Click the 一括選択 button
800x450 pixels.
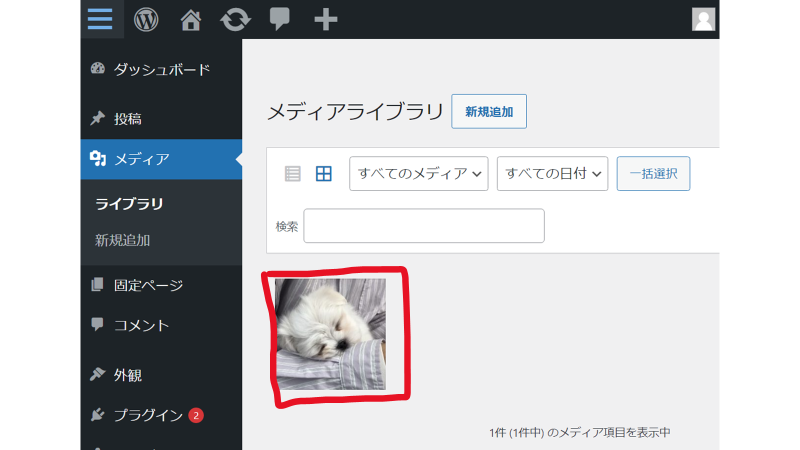(653, 173)
